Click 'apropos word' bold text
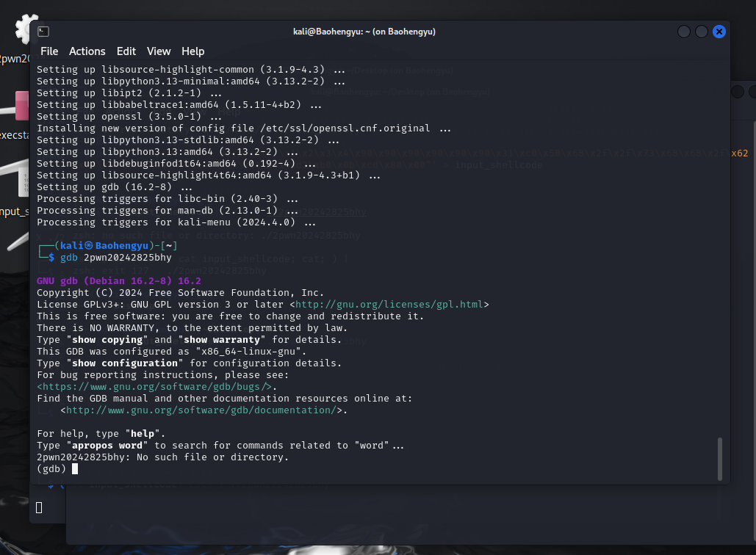 coord(107,446)
